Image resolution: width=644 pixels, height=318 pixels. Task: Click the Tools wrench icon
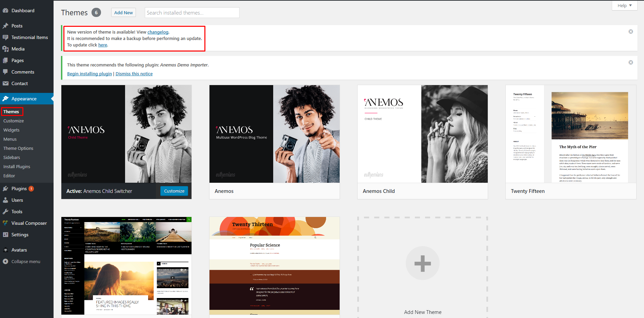click(5, 212)
